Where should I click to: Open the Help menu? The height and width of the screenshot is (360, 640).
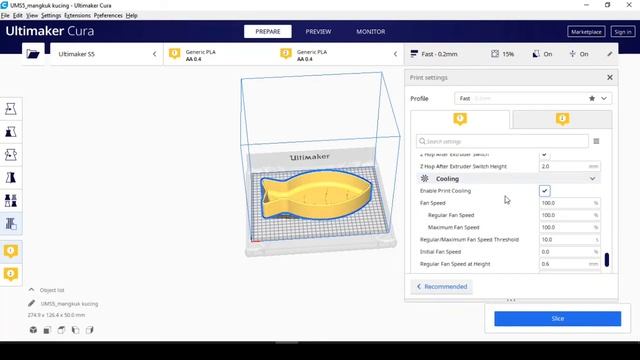point(131,16)
